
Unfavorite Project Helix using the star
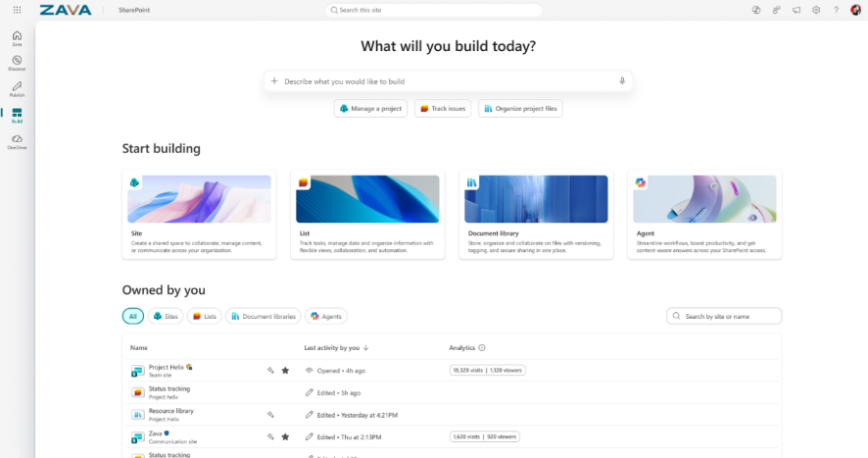tap(285, 371)
